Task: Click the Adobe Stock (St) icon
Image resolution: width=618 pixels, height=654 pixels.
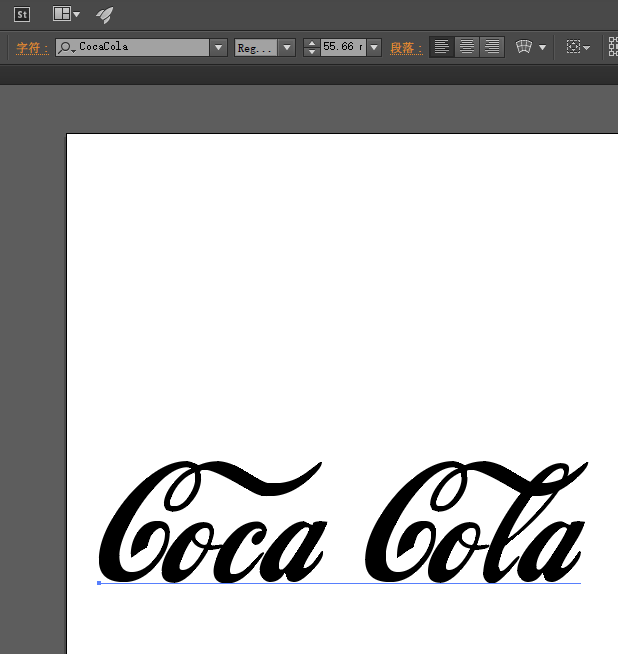Action: coord(22,14)
